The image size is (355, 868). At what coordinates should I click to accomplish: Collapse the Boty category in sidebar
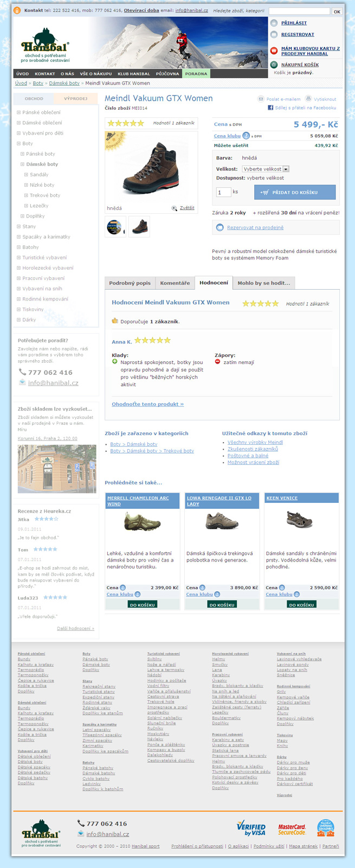(x=19, y=144)
